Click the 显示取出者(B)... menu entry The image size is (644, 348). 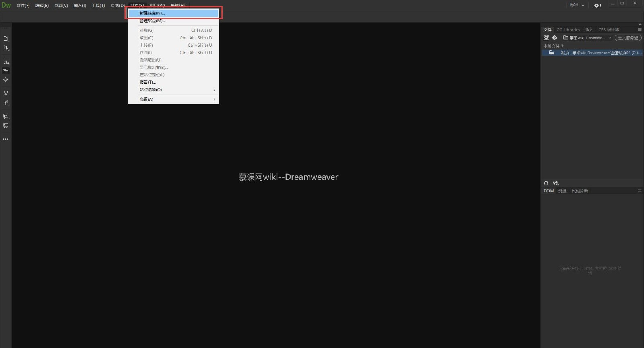(173, 68)
